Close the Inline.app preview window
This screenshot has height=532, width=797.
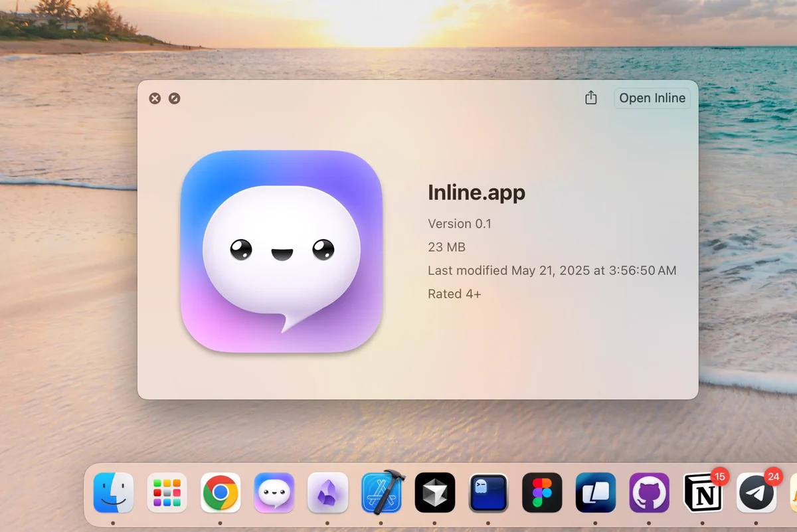click(155, 98)
